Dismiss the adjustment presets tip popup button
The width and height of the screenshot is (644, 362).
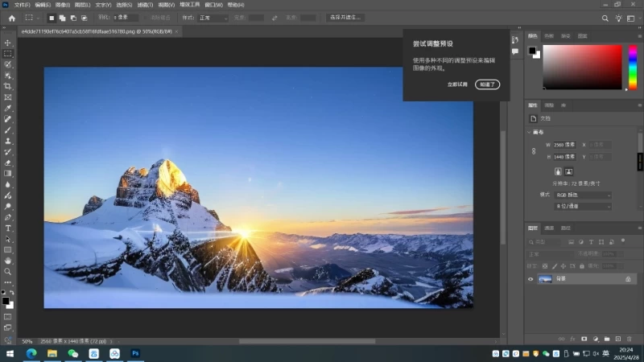point(488,84)
